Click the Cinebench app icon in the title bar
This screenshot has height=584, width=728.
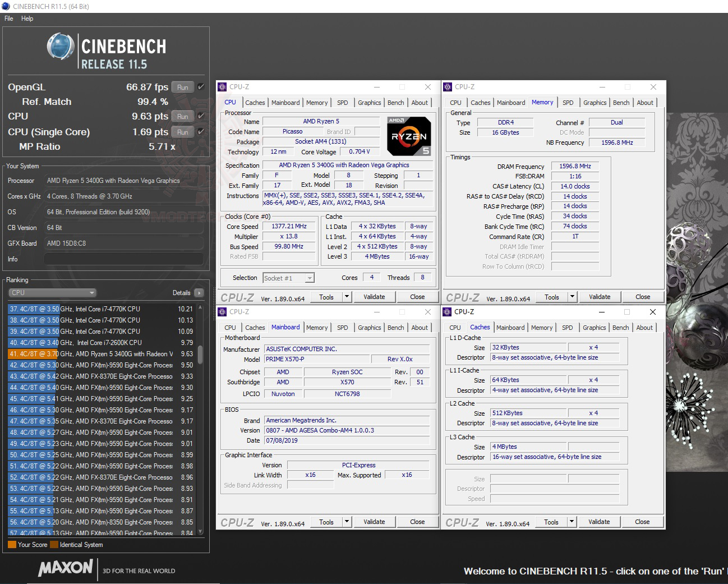pos(6,6)
